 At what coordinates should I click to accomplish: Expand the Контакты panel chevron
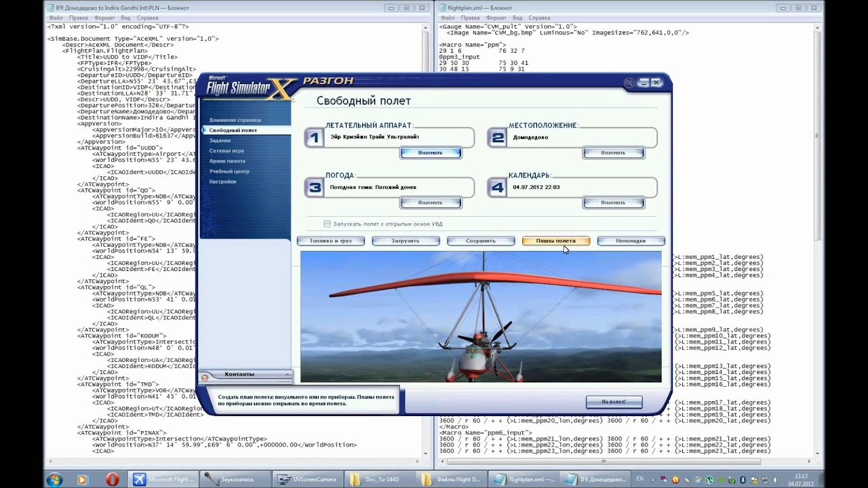point(288,374)
